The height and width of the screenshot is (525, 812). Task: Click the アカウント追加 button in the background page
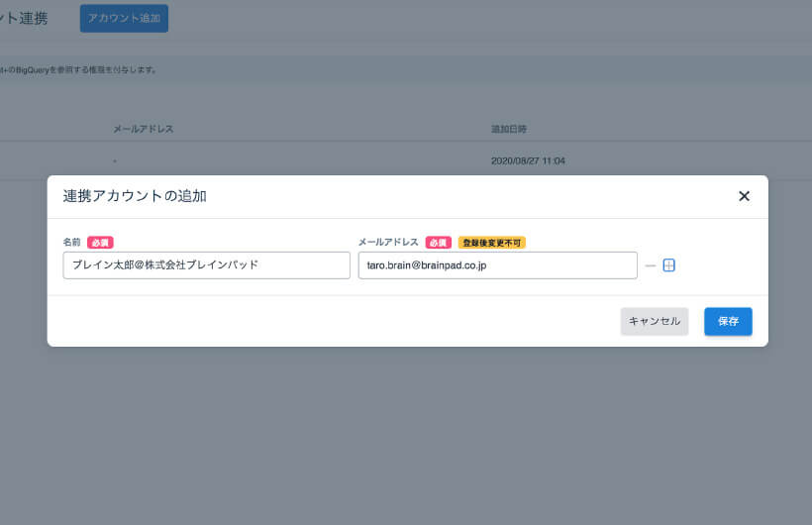[x=124, y=19]
